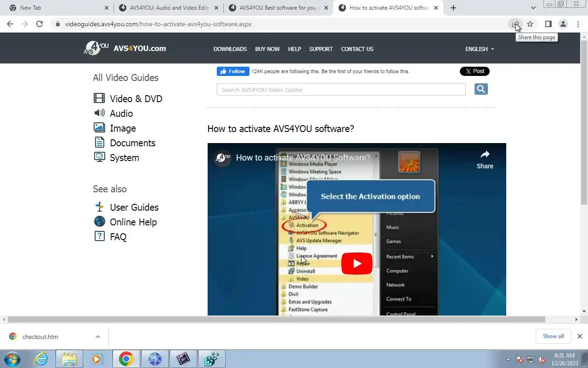Reload the current page
Viewport: 588px width, 368px height.
pos(40,24)
